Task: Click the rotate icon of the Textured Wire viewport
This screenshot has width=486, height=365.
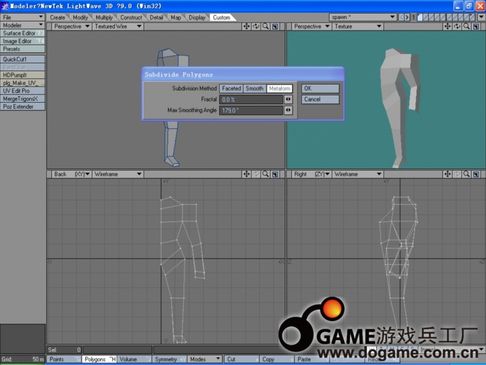Action: pyautogui.click(x=256, y=26)
